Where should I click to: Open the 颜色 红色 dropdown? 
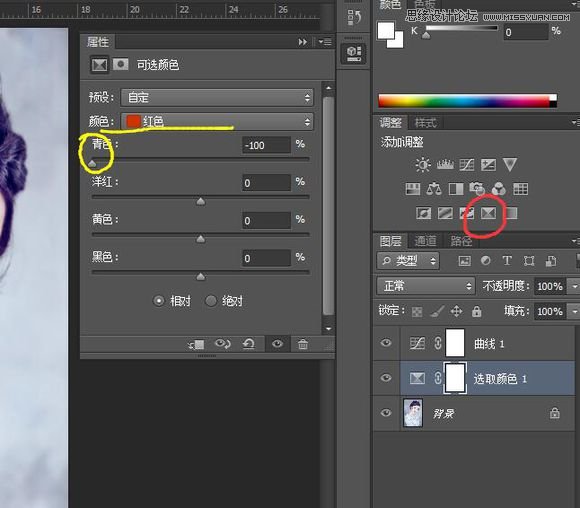coord(217,121)
